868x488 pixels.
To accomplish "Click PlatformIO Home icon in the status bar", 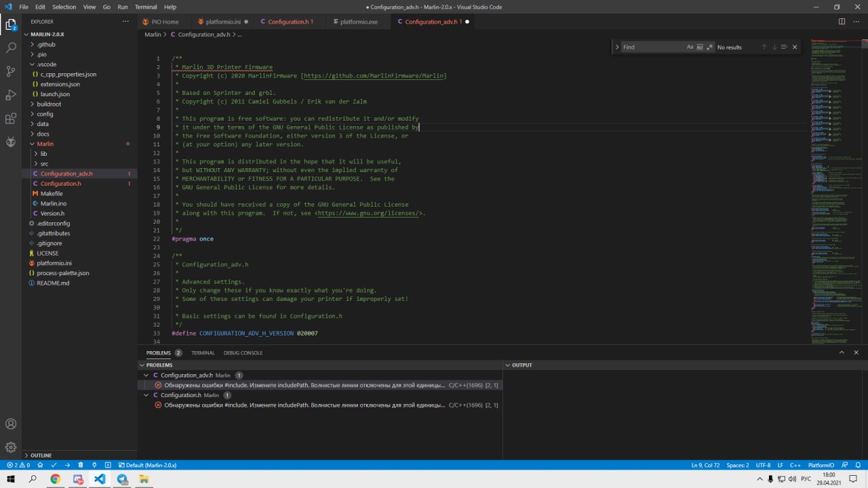I will [40, 466].
